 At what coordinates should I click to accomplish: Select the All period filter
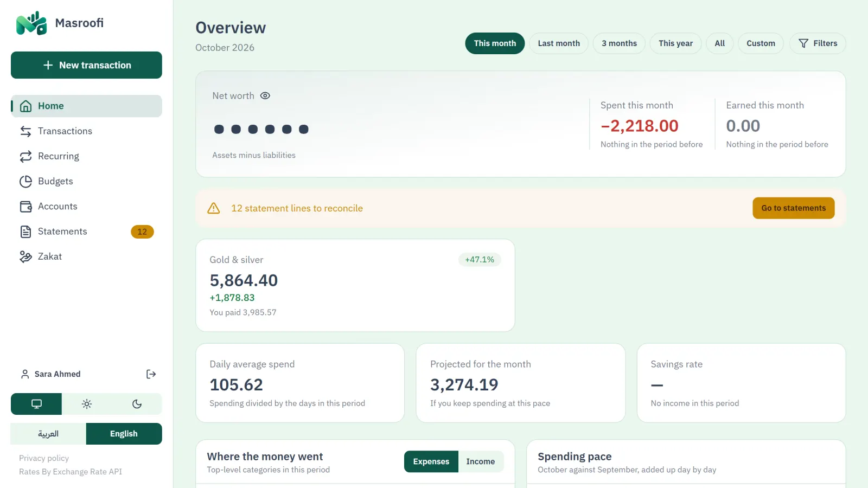pos(719,43)
